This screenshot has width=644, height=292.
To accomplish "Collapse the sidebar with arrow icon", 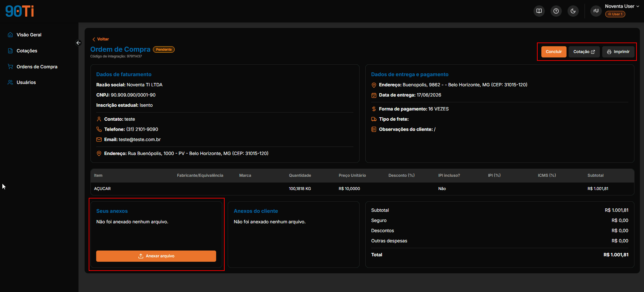I will click(79, 43).
